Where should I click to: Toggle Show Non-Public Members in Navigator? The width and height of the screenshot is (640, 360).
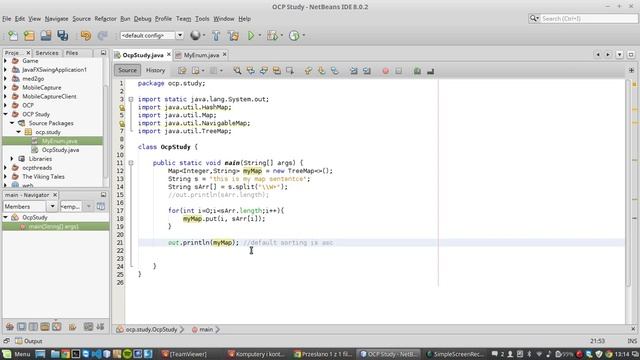coord(45,327)
